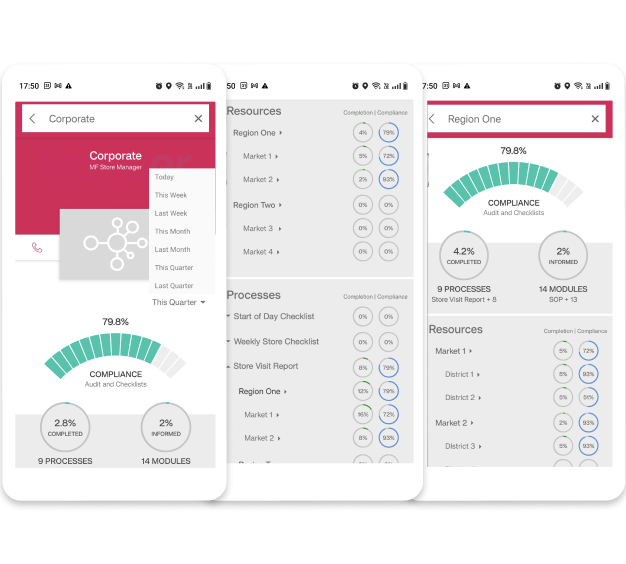Tap back arrow in Region One header

tap(432, 119)
